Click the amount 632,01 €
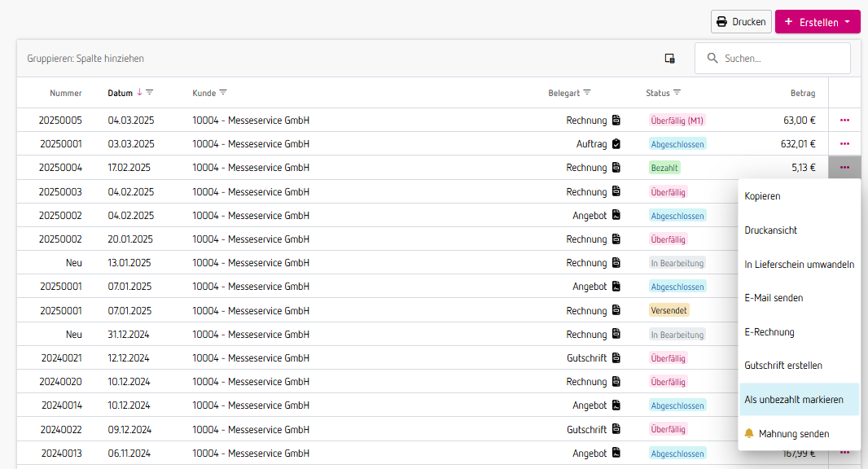This screenshot has height=469, width=868. point(798,144)
